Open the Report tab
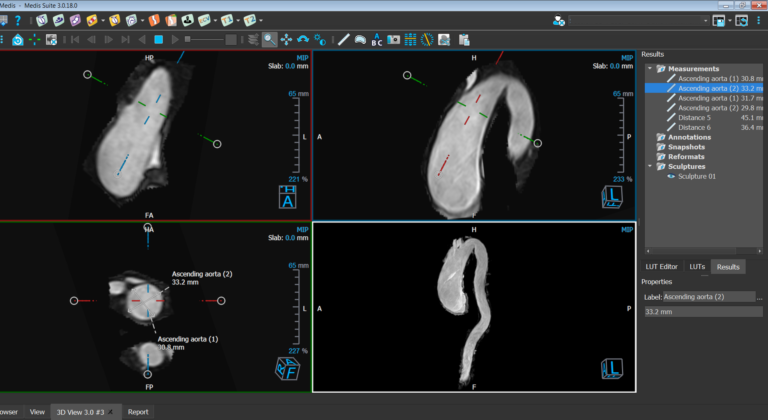Image resolution: width=768 pixels, height=420 pixels. coord(138,411)
